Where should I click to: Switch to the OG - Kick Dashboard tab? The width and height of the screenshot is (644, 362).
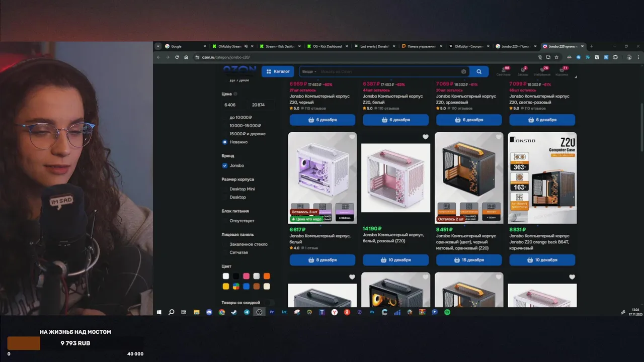(x=327, y=46)
